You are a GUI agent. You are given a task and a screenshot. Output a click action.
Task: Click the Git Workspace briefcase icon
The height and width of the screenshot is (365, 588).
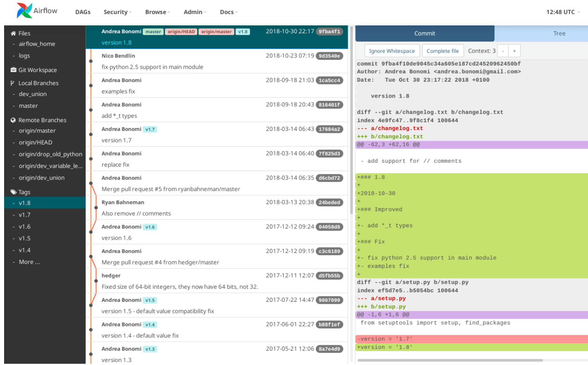pyautogui.click(x=13, y=70)
